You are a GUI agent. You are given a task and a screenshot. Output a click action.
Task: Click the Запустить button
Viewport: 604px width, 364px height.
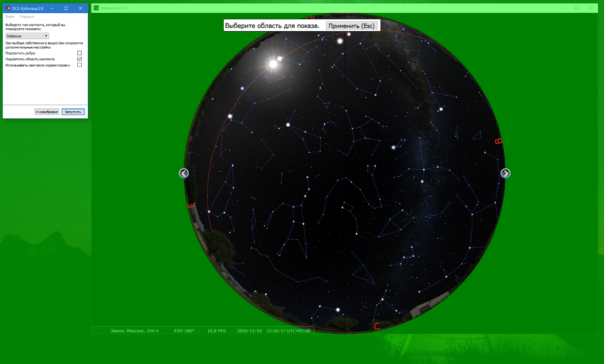coord(73,112)
